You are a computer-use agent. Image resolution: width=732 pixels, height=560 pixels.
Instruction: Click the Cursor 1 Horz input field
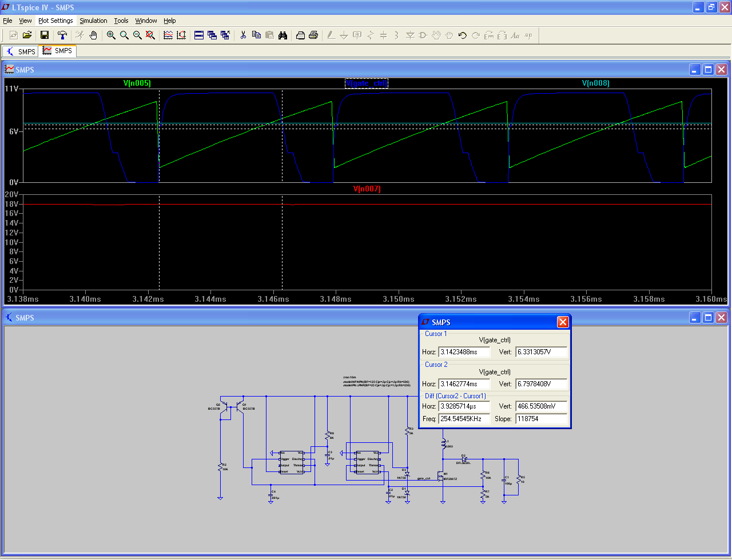(x=464, y=352)
